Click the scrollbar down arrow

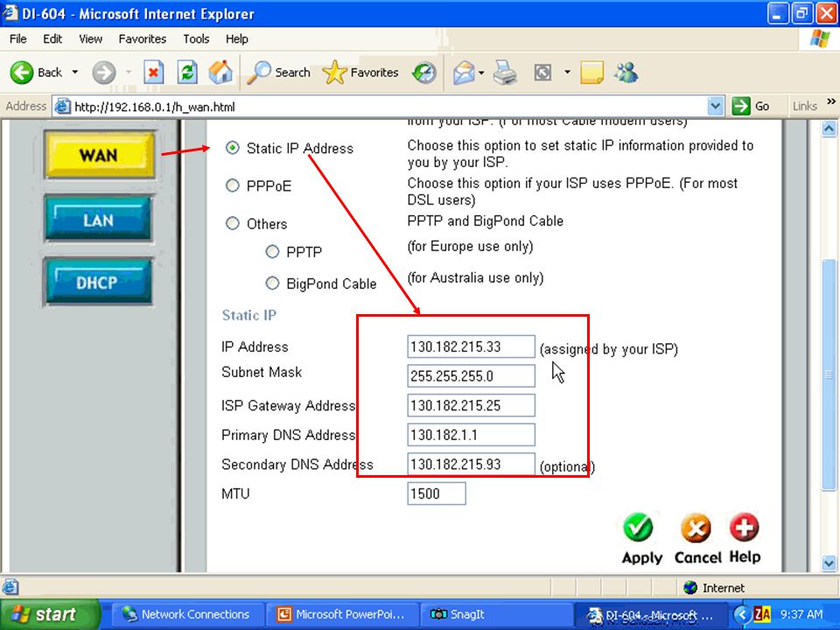click(829, 563)
